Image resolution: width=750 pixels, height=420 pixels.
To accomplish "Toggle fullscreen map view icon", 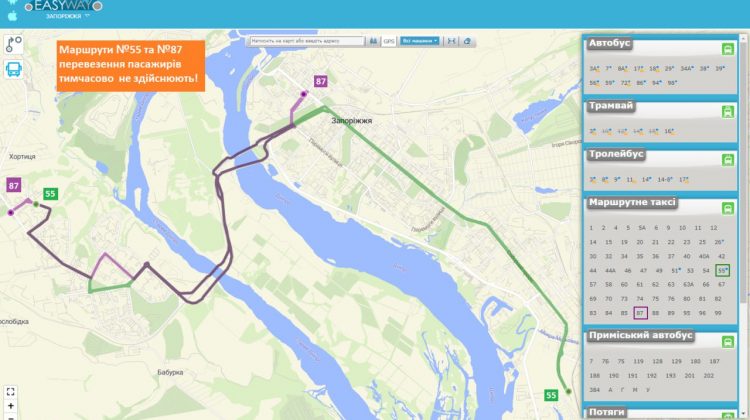I will tap(11, 392).
